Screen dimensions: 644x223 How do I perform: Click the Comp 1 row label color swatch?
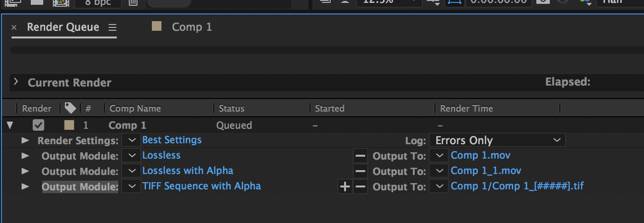coord(70,125)
